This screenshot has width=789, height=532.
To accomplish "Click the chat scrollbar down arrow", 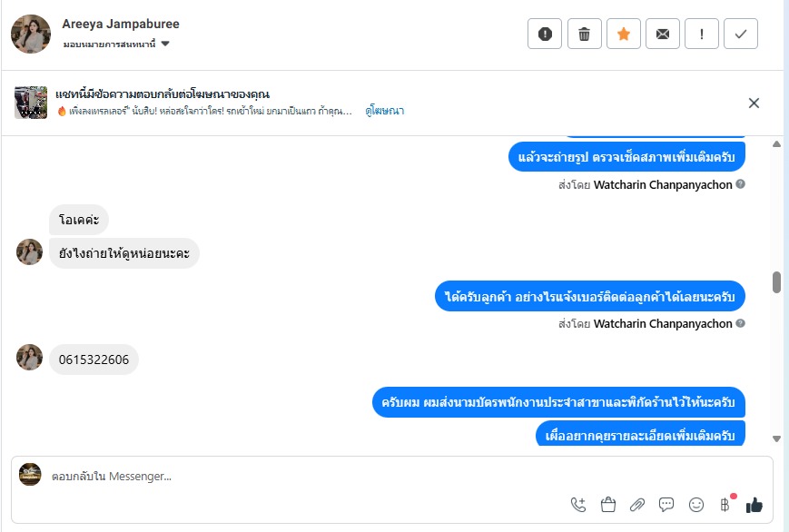I will point(776,438).
